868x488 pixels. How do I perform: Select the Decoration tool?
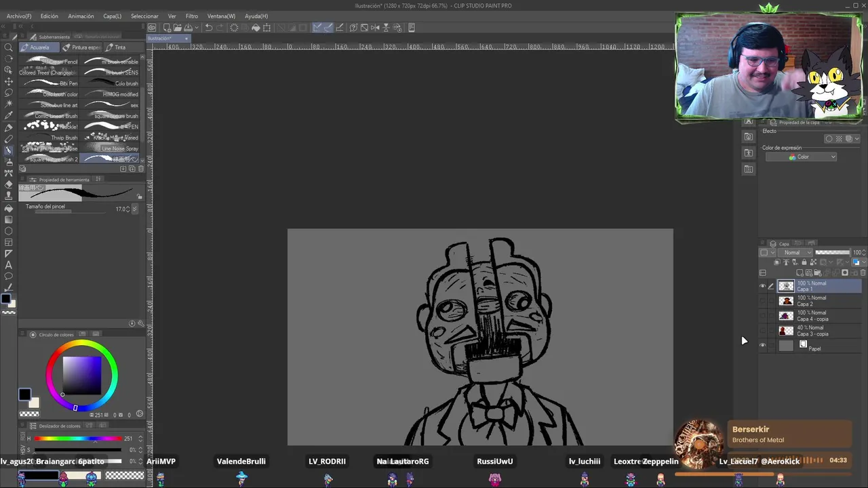click(x=9, y=174)
